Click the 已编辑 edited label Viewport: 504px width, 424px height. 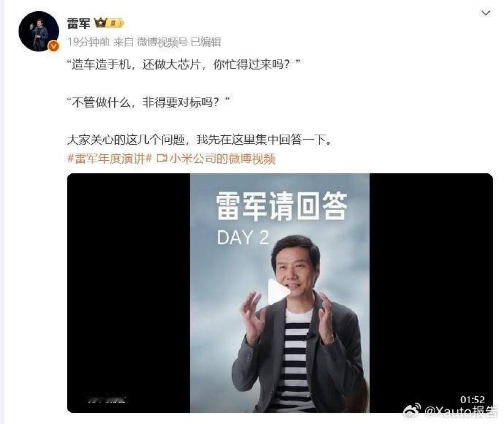tap(206, 42)
